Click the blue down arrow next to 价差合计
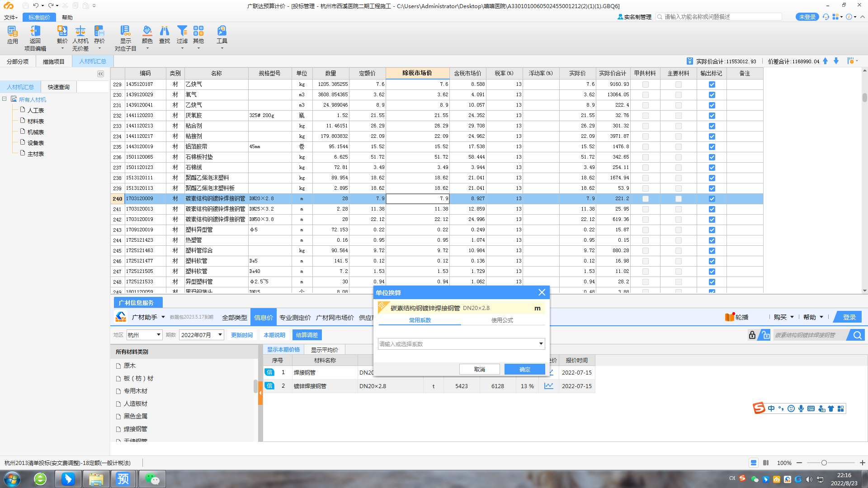Screen dimensions: 868x488 click(836, 61)
